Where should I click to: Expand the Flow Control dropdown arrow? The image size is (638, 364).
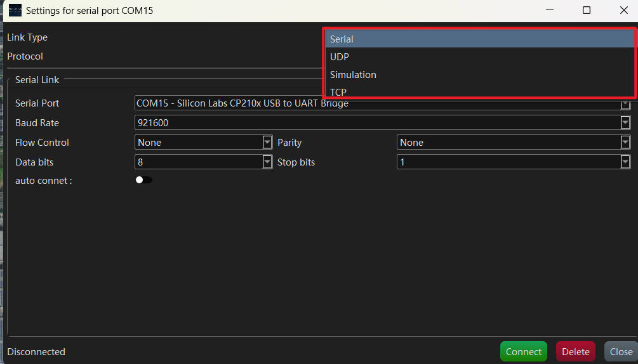click(267, 142)
